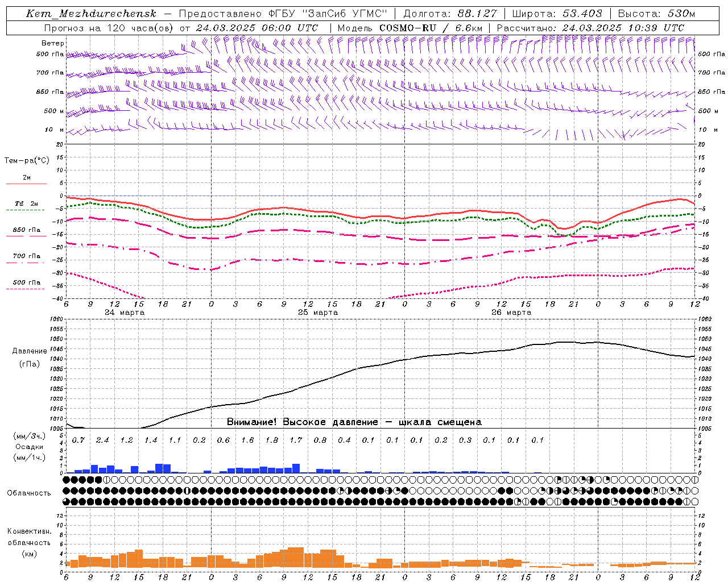Click the latitude value Широта: 53.403
Viewport: 728px width, 582px height.
click(x=556, y=14)
